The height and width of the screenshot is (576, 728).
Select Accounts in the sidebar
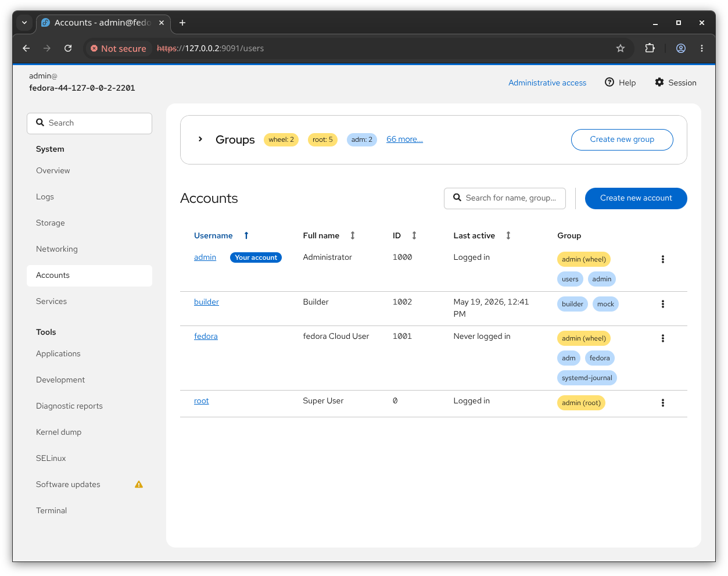point(89,276)
